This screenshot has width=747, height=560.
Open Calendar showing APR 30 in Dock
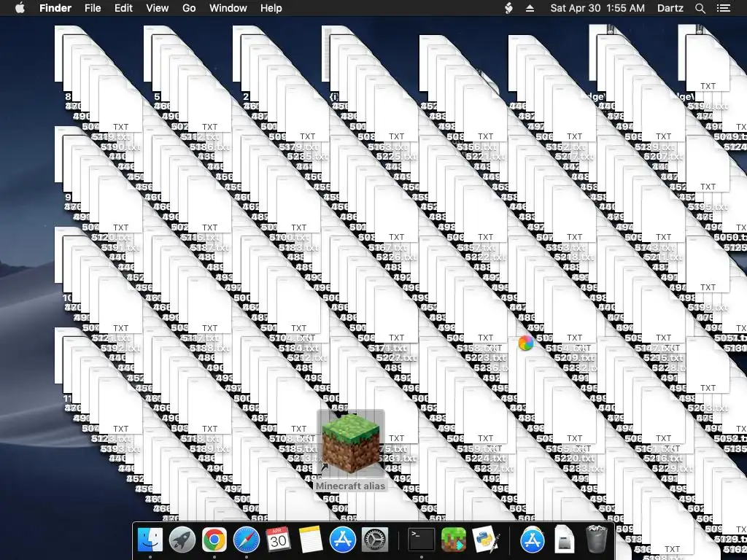tap(278, 540)
